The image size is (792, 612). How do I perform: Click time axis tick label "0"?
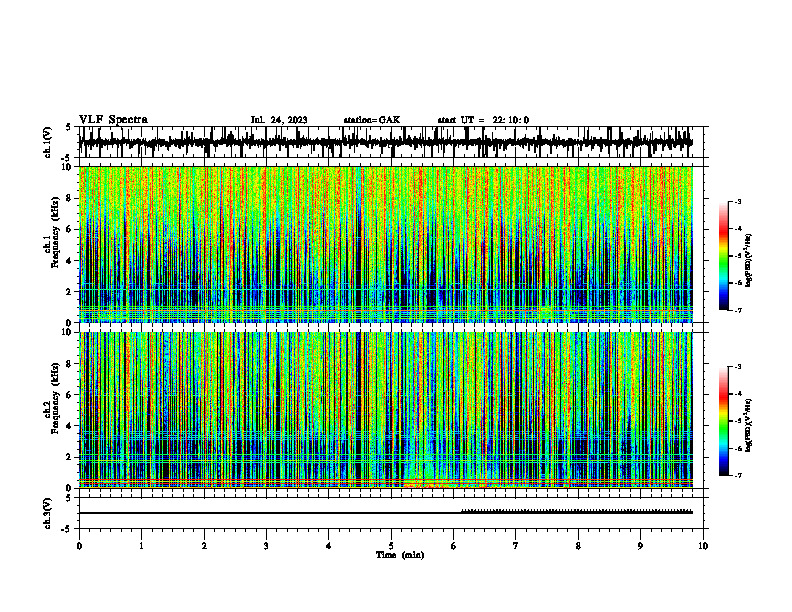[79, 546]
